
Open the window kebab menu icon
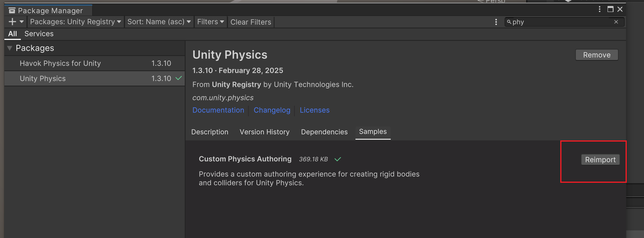click(x=600, y=9)
